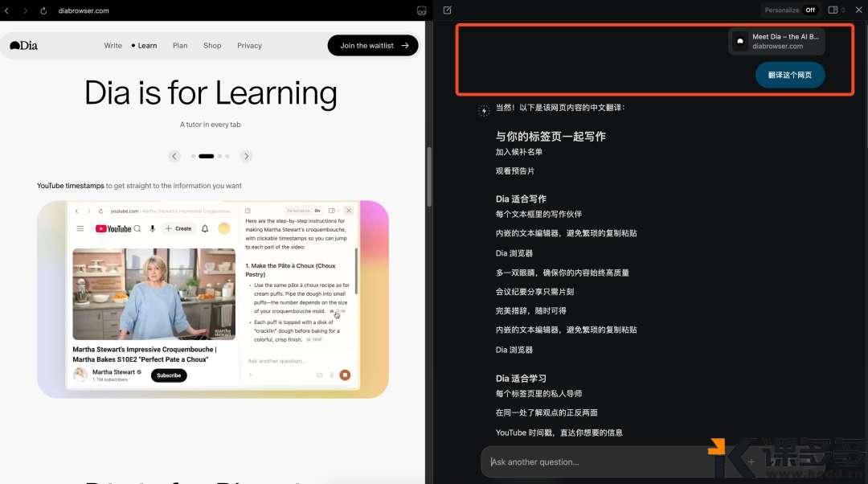868x484 pixels.
Task: Click the line YouTube 时间戳，直达你想要的信息
Action: coord(559,433)
